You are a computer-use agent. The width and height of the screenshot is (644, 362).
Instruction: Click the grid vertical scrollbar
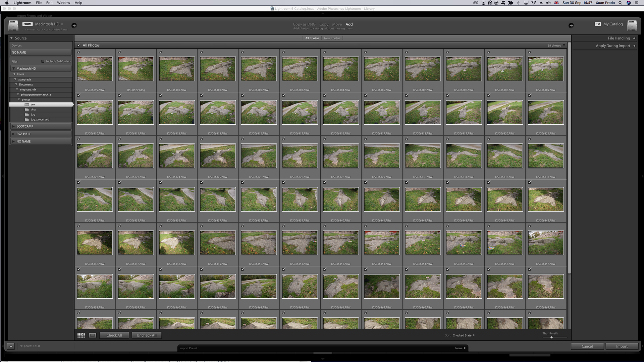coord(569,158)
